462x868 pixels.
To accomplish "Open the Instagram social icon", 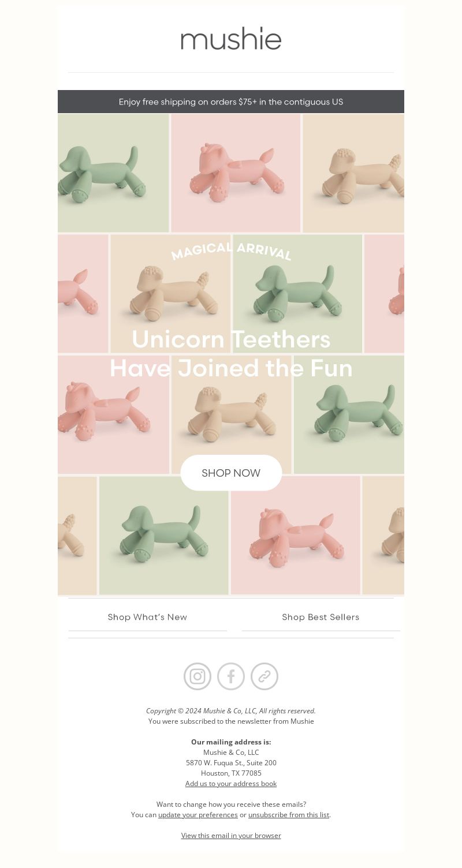I will [x=198, y=676].
